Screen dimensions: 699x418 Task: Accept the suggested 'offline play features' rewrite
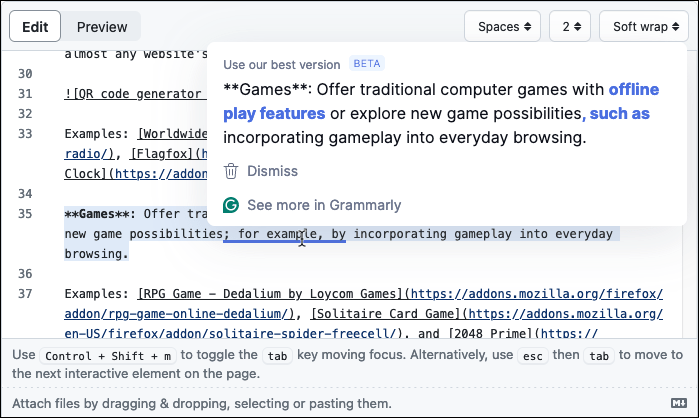pos(440,100)
